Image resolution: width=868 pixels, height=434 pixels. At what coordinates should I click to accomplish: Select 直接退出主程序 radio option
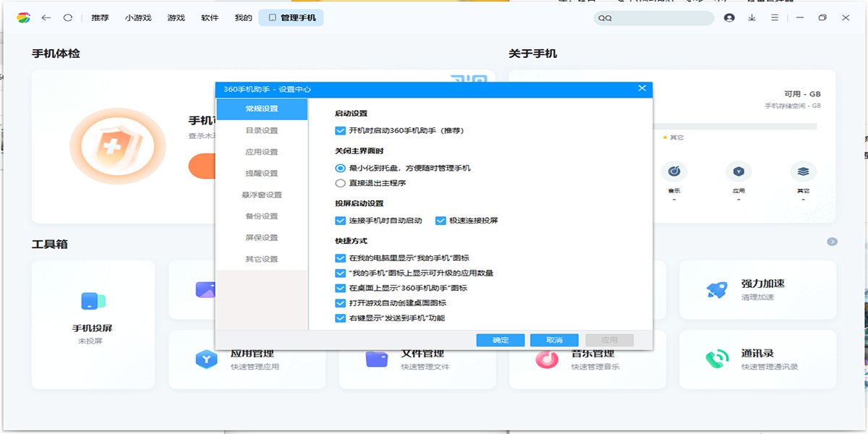(341, 183)
